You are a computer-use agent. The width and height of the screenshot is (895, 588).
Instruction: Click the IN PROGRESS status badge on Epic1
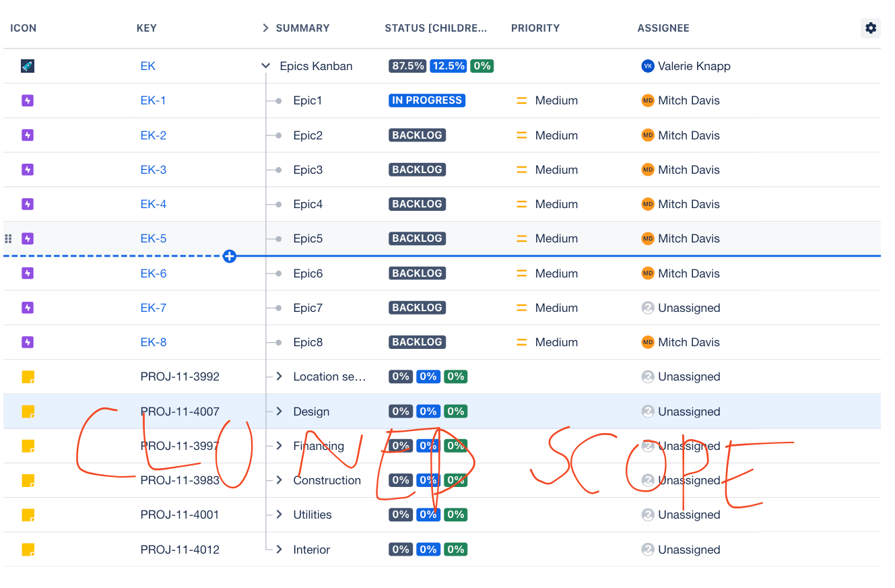[426, 100]
